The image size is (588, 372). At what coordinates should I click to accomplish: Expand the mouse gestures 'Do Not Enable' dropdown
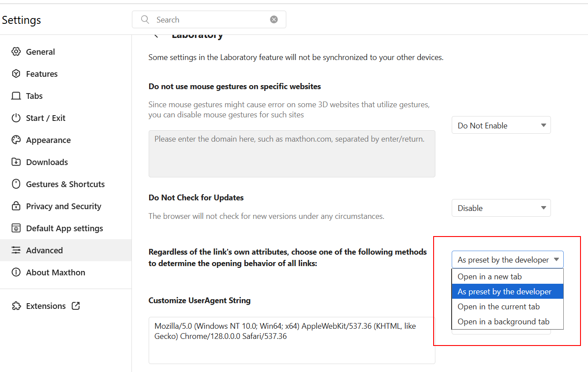pos(501,125)
